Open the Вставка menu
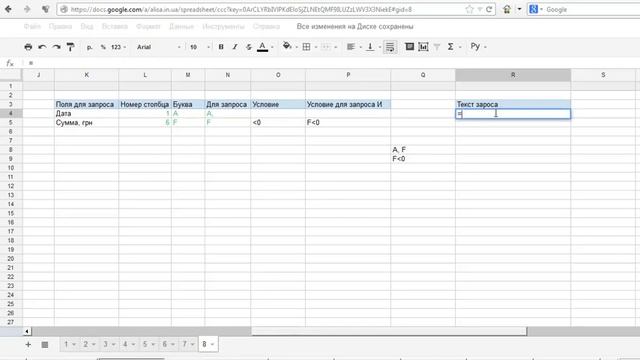This screenshot has width=640, height=360. pyautogui.click(x=114, y=27)
